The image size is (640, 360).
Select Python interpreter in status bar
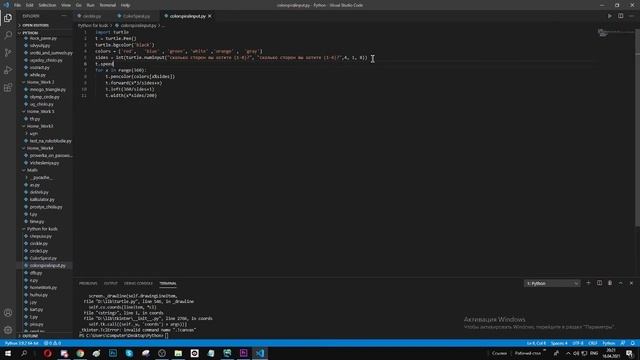click(x=22, y=343)
